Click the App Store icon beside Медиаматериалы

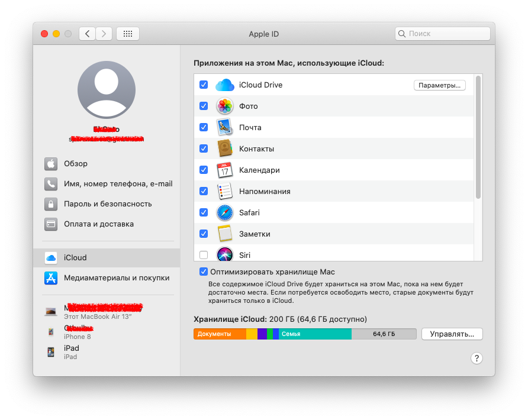[51, 278]
